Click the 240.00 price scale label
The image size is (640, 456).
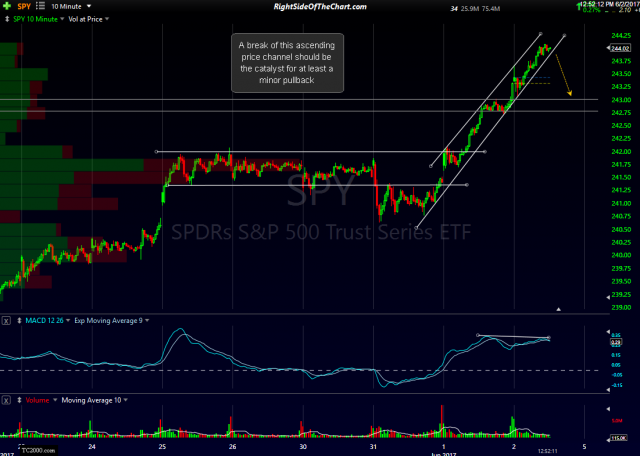coord(619,256)
